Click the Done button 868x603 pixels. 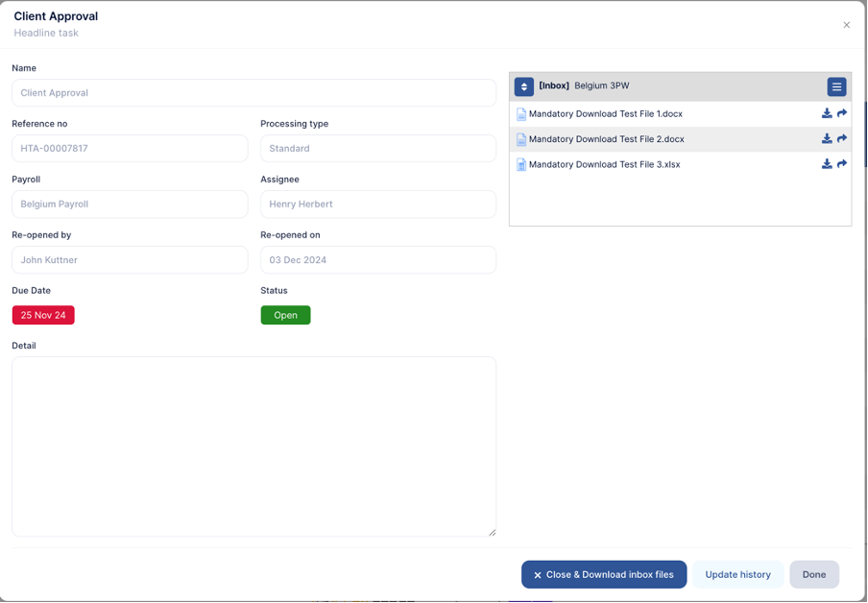click(813, 574)
